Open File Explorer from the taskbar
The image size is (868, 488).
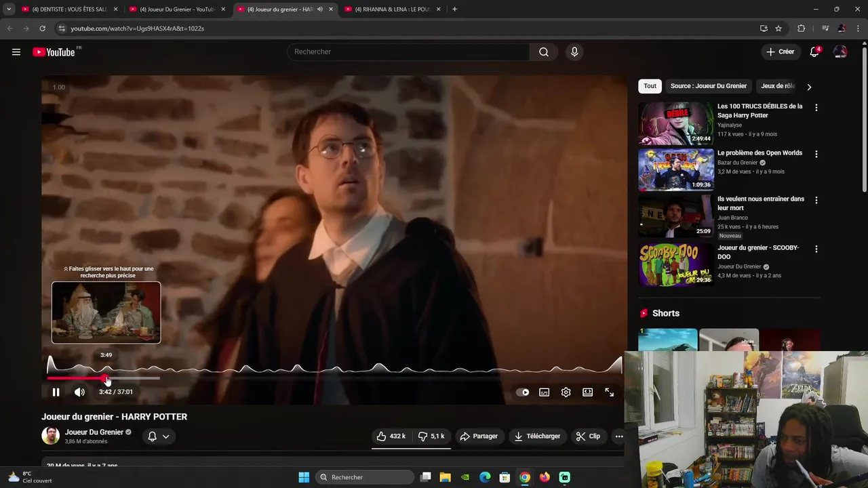click(445, 477)
